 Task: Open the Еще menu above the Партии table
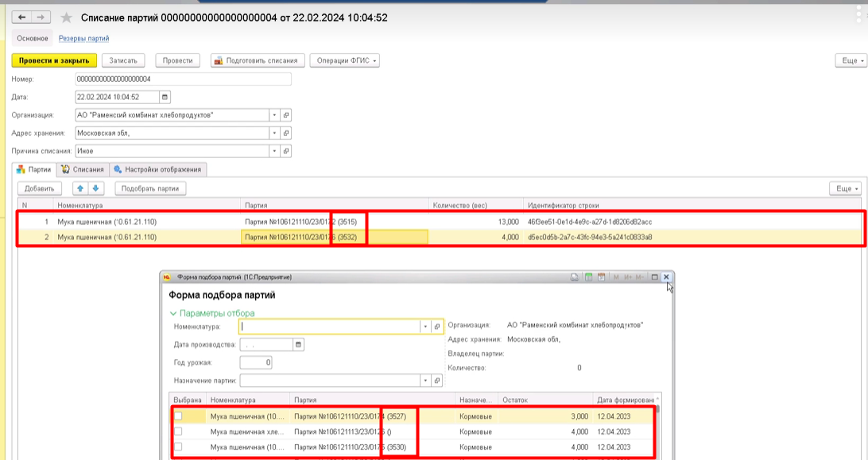[845, 189]
